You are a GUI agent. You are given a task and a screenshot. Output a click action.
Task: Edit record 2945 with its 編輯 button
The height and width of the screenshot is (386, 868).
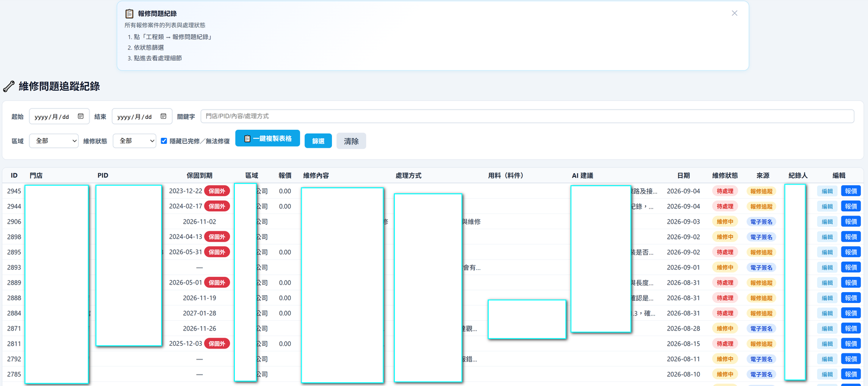click(x=827, y=191)
